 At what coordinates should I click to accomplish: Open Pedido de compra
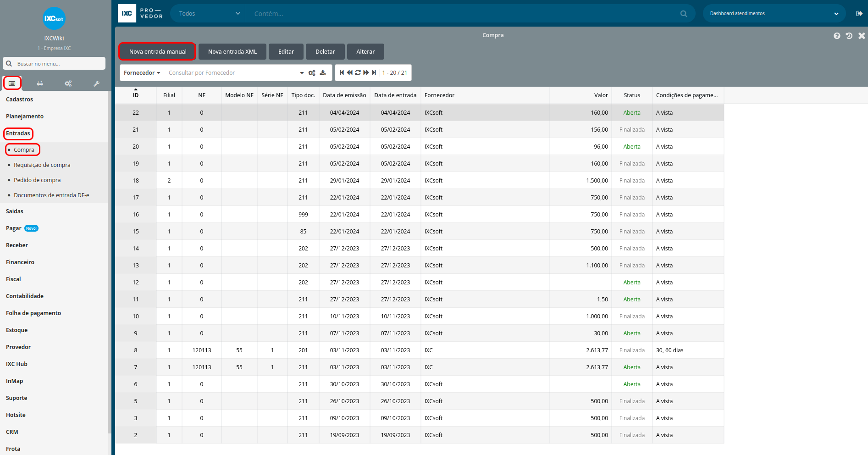point(37,180)
